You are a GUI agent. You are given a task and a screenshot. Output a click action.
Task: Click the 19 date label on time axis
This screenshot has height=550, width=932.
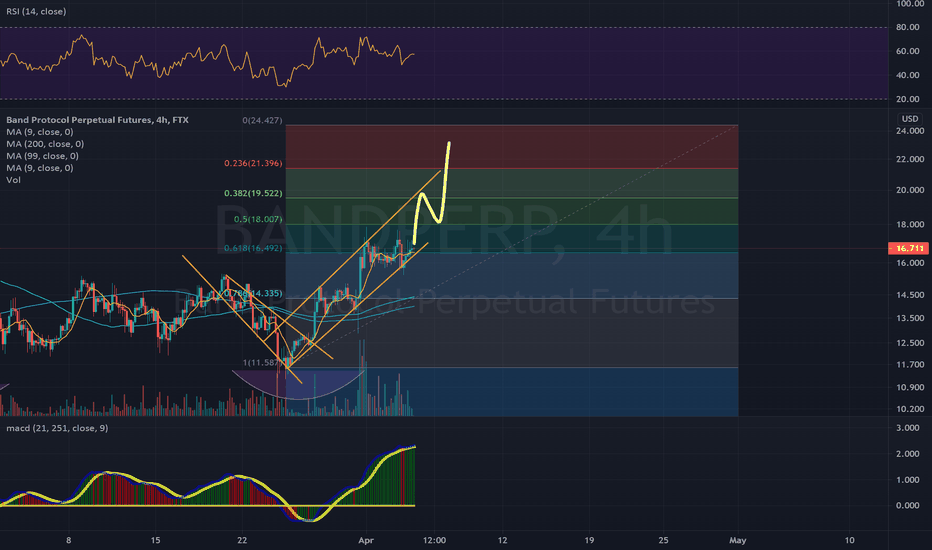pyautogui.click(x=589, y=540)
